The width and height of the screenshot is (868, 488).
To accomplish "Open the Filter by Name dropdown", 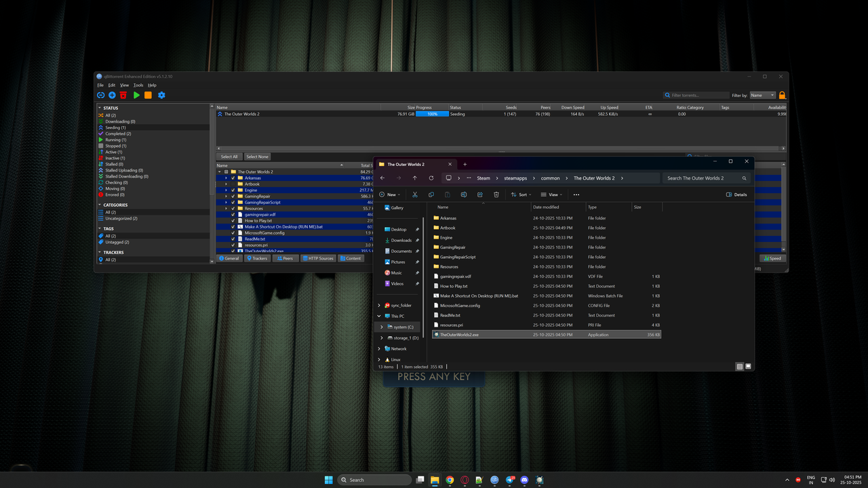I will coord(762,96).
